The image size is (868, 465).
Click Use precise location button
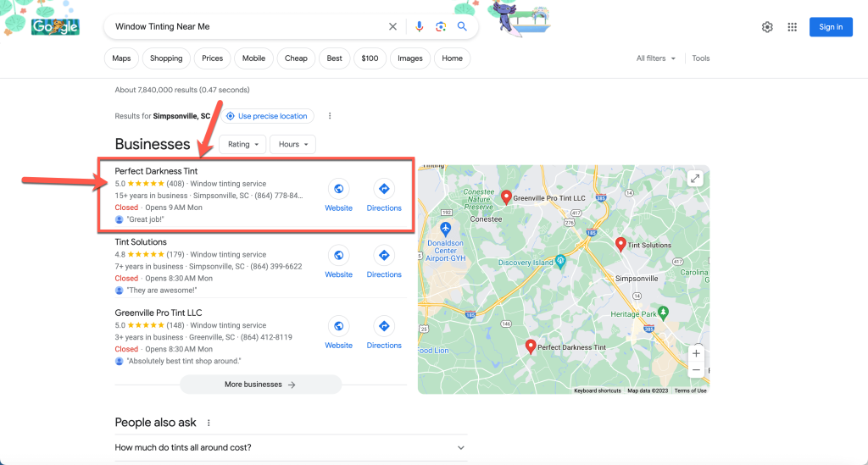point(267,116)
